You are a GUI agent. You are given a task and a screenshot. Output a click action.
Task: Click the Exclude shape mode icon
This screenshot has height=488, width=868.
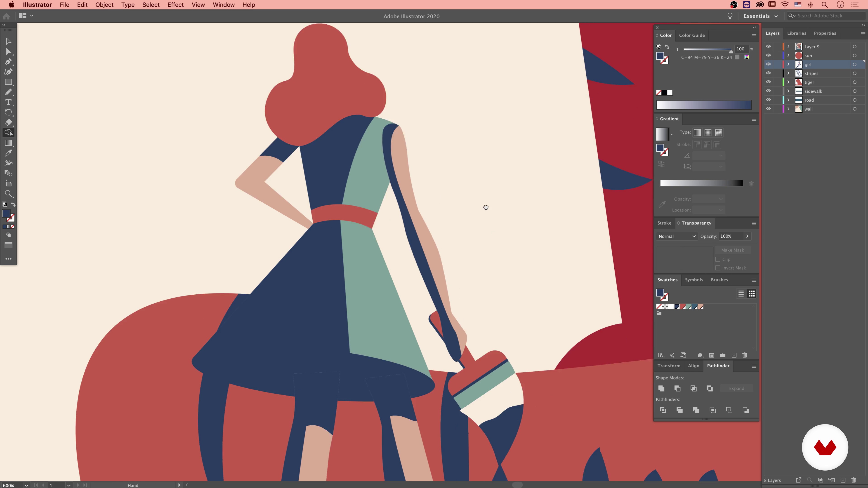(x=710, y=388)
